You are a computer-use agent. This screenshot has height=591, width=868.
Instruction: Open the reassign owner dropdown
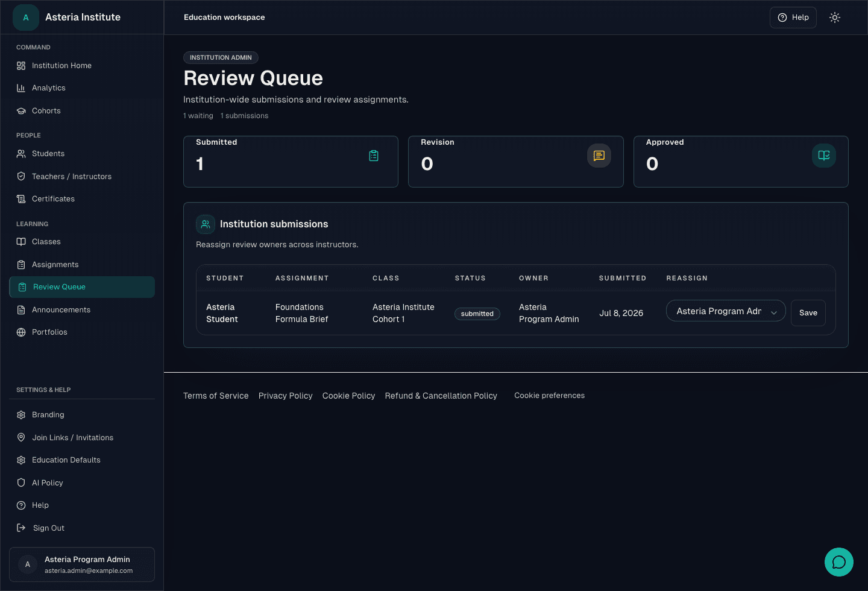[x=726, y=311]
